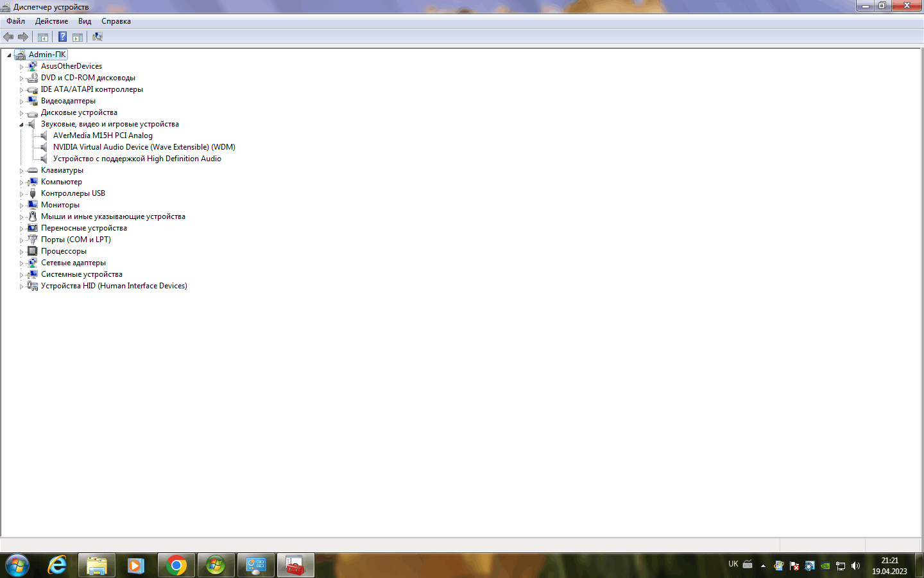Open Internet Explorer from the taskbar
The width and height of the screenshot is (924, 578).
[x=57, y=566]
